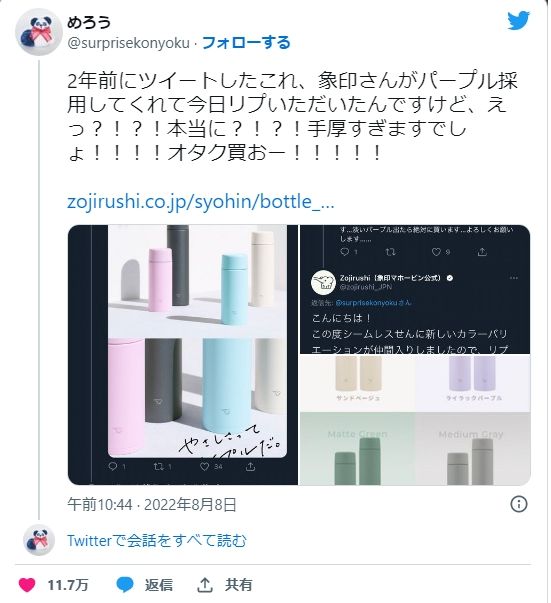Image resolution: width=551 pixels, height=603 pixels.
Task: Open the Matte Green bottle image
Action: click(x=357, y=449)
